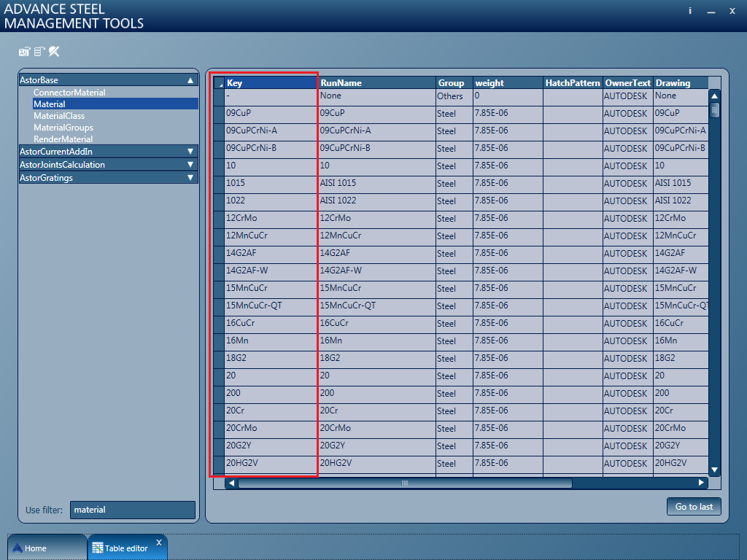747x560 pixels.
Task: Select the row header of the 09CuP row
Action: tap(219, 114)
